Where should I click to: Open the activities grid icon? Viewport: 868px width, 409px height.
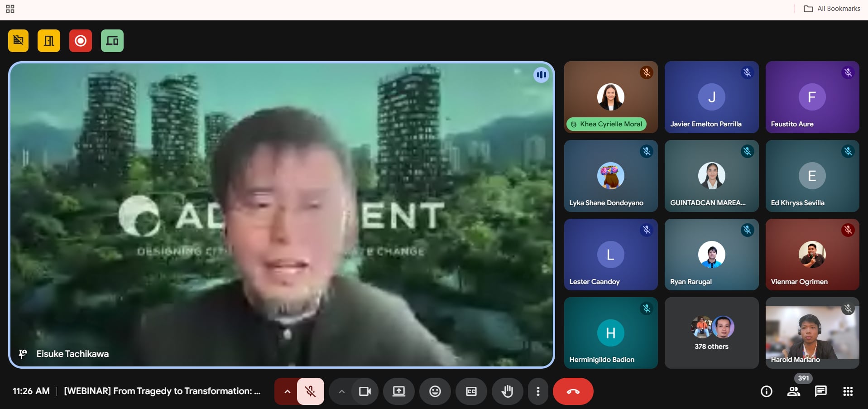click(848, 391)
